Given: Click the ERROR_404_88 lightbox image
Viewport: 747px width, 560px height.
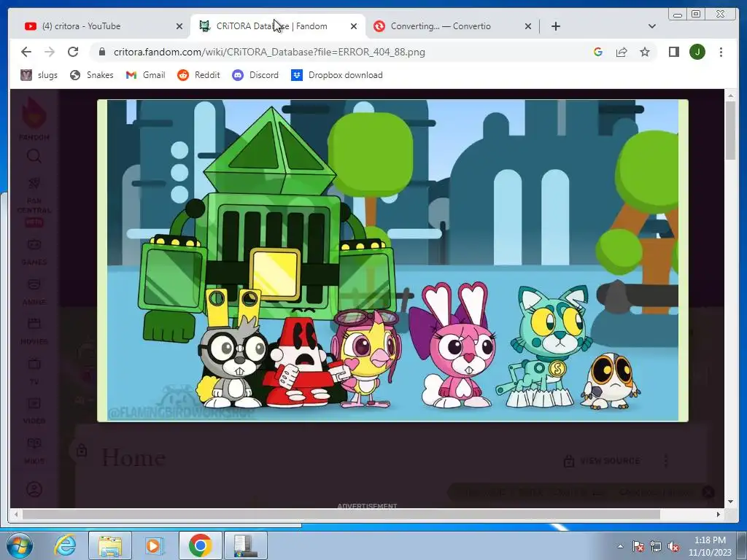Looking at the screenshot, I should pyautogui.click(x=392, y=260).
